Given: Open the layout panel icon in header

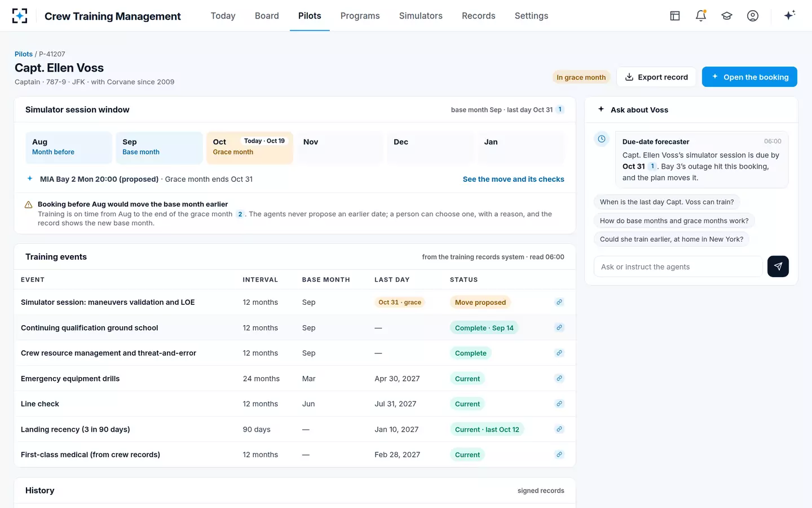Looking at the screenshot, I should click(x=675, y=16).
